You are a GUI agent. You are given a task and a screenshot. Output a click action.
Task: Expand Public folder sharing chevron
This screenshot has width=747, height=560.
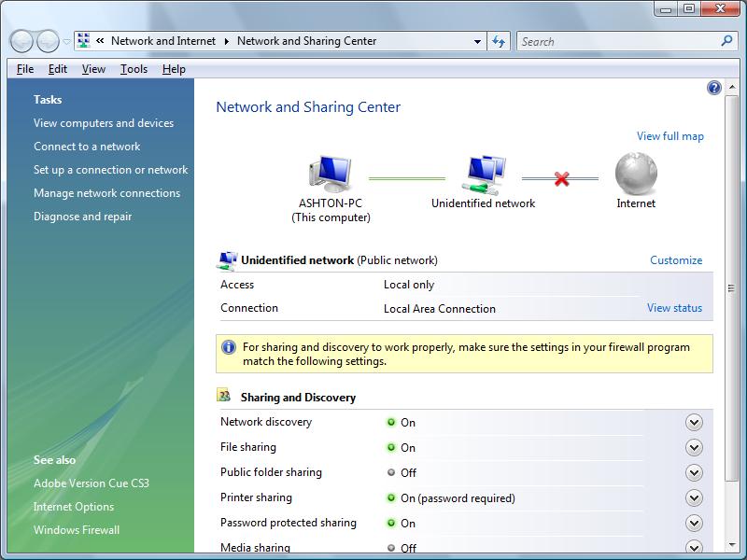[x=694, y=473]
